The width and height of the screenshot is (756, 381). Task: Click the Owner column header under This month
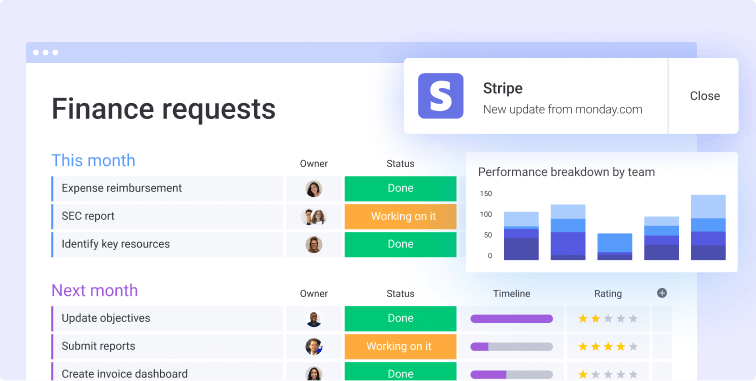(314, 163)
